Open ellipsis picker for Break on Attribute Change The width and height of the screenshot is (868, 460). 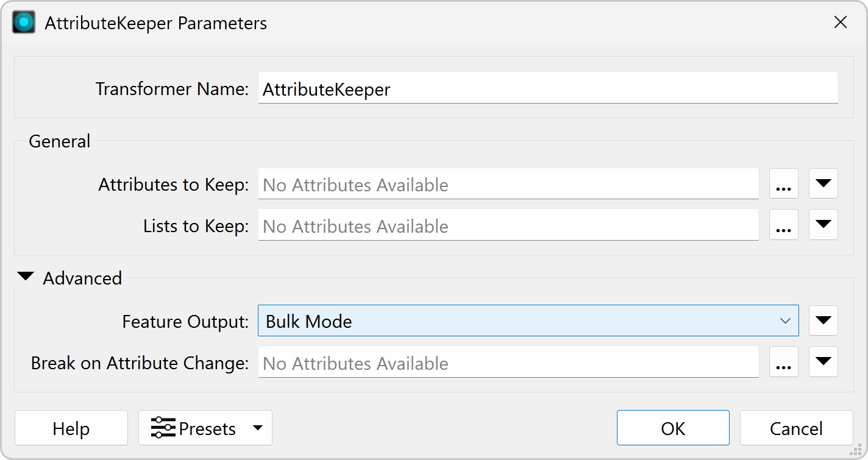click(x=783, y=362)
